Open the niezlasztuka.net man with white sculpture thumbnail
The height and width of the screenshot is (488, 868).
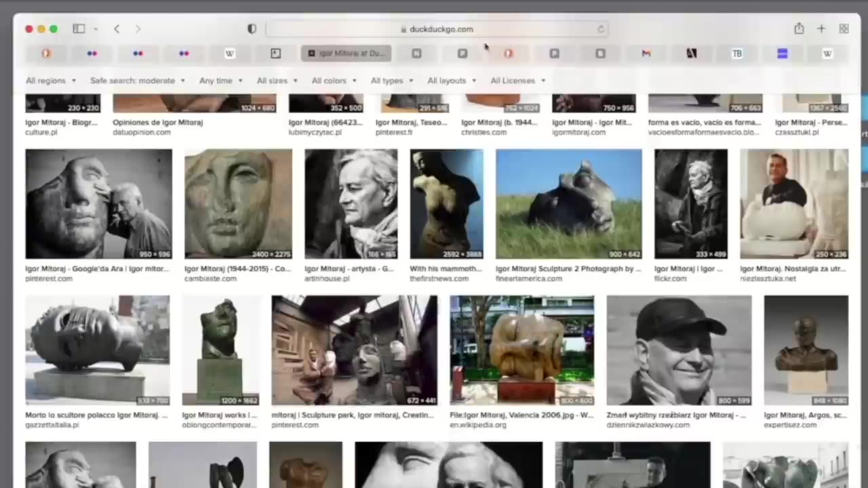(x=794, y=204)
